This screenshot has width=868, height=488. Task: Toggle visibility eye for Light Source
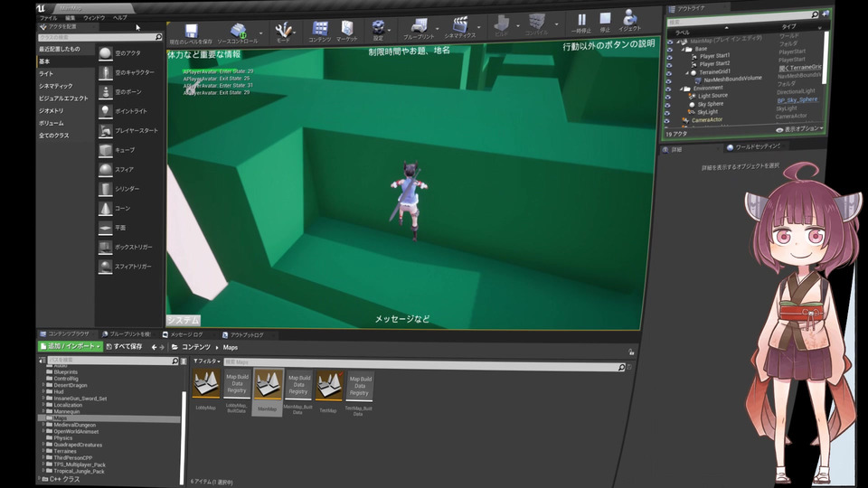click(668, 97)
